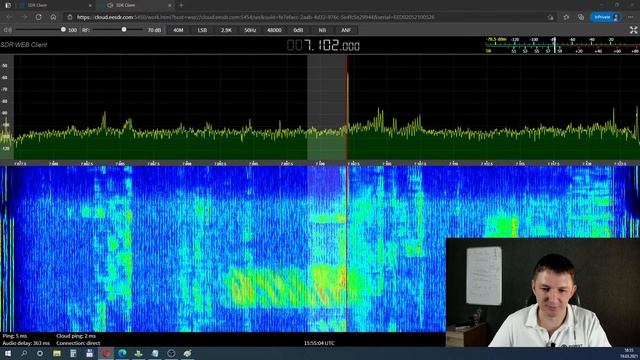
Task: Go to browser home page
Action: point(53,17)
